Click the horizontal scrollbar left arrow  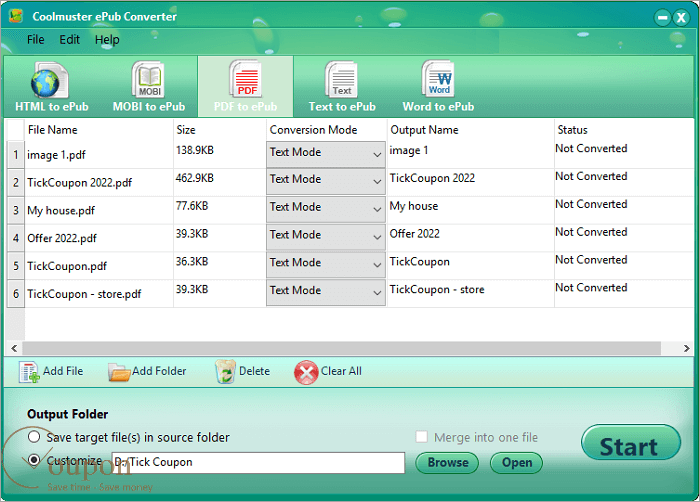14,348
